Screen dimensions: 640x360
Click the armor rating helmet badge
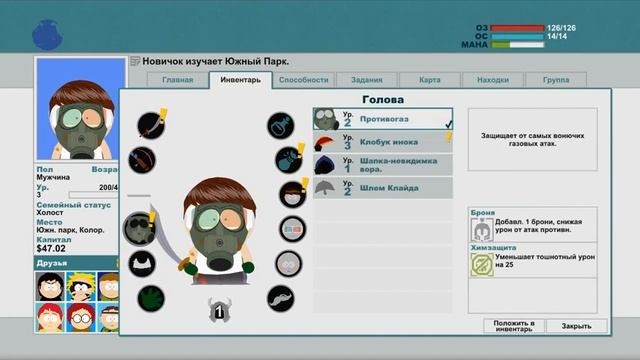[219, 310]
